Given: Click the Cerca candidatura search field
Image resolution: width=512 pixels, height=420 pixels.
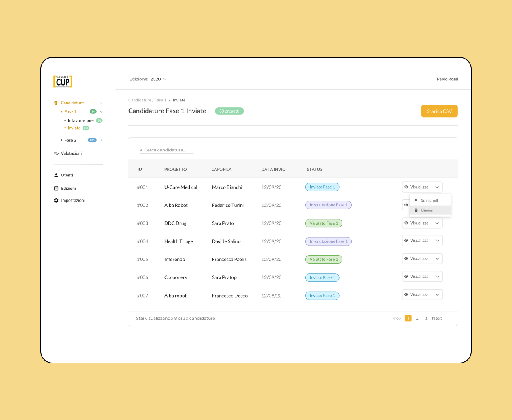Looking at the screenshot, I should click(166, 149).
